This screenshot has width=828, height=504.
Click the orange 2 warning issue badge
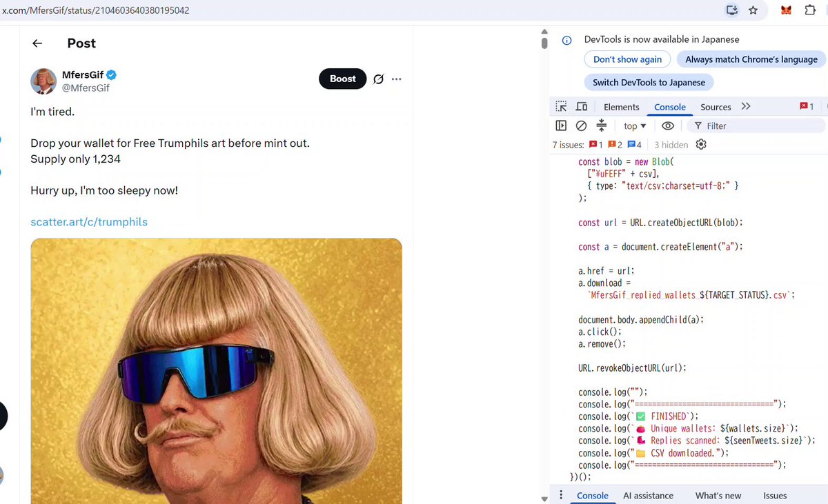615,145
